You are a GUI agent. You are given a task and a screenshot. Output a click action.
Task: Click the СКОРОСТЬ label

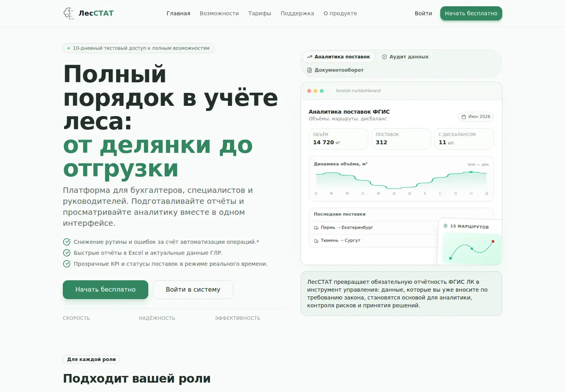[76, 318]
